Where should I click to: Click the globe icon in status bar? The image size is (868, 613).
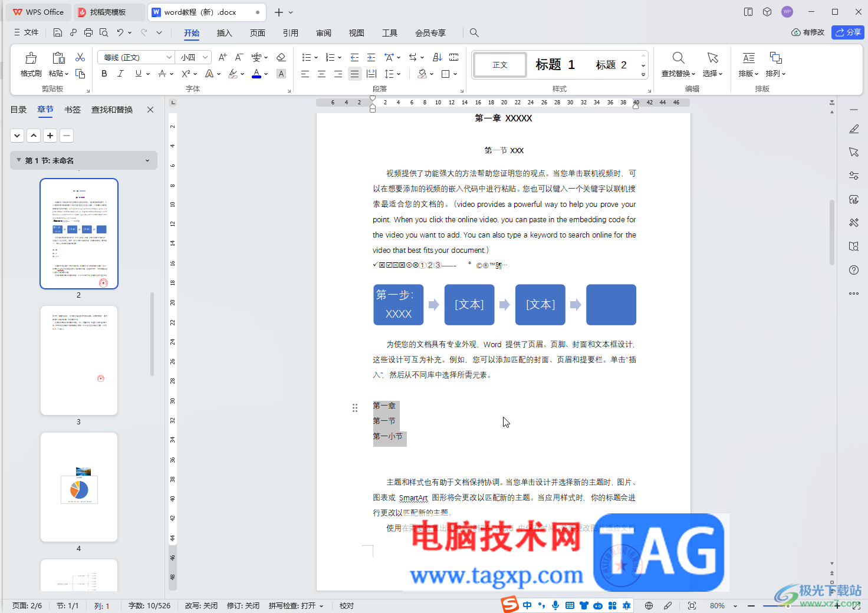[x=649, y=605]
